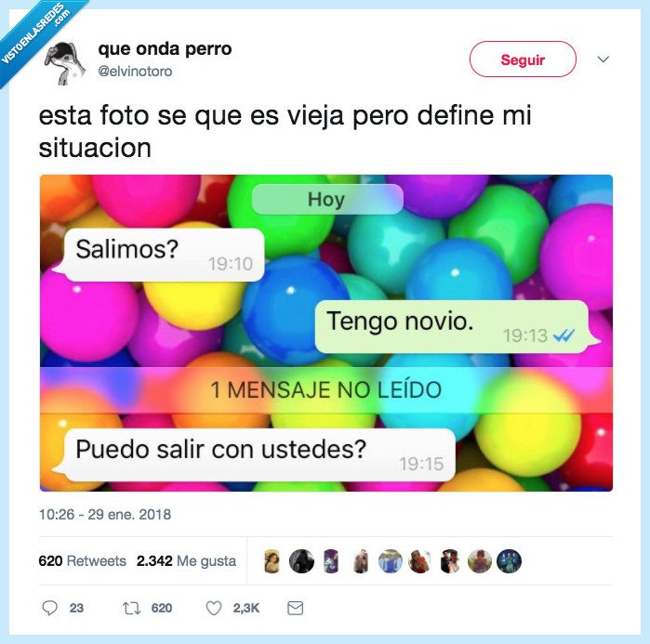Click the tweet timestamp 29 ene. 2018
Viewport: 650px width, 644px height.
tap(105, 515)
